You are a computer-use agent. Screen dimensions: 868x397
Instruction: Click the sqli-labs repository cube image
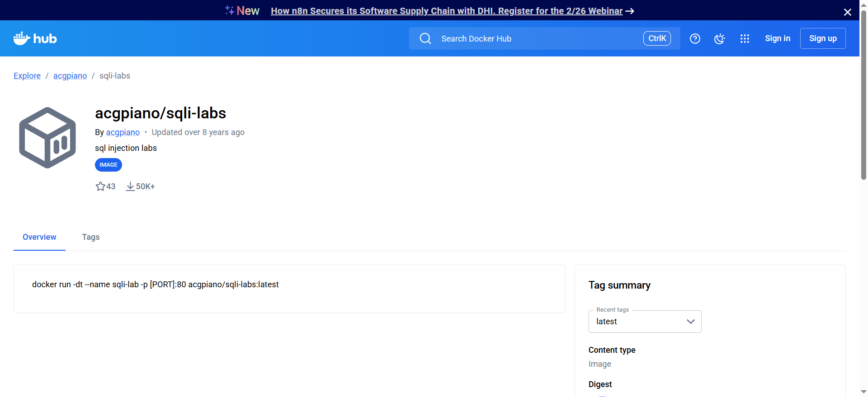[47, 138]
